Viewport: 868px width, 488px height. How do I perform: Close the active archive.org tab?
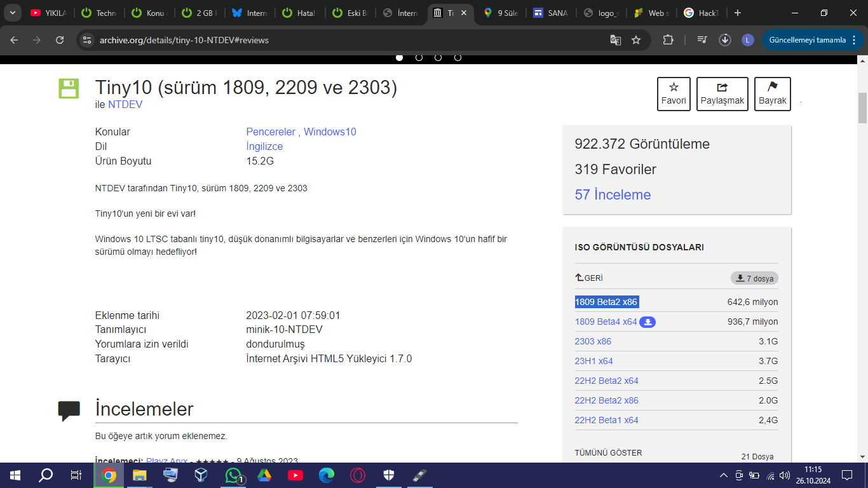point(465,13)
